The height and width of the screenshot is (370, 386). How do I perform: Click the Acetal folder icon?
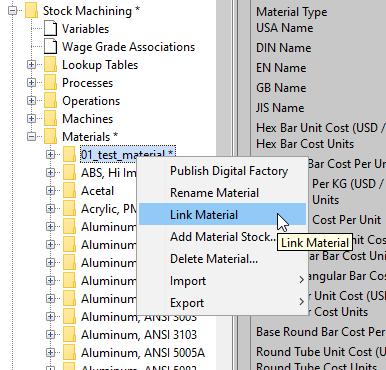69,191
